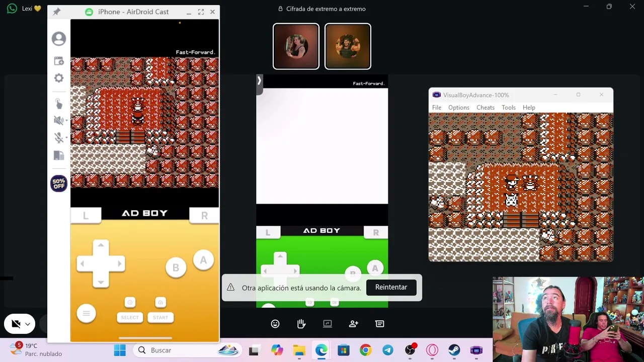Tap the D-pad right arrow on orange emulator

pyautogui.click(x=118, y=263)
